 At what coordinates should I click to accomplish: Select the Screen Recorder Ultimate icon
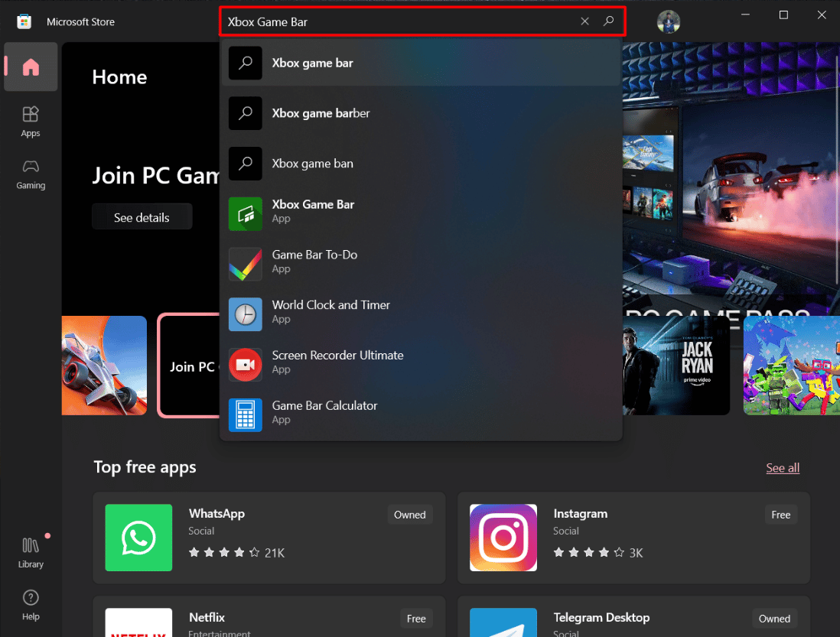[246, 365]
